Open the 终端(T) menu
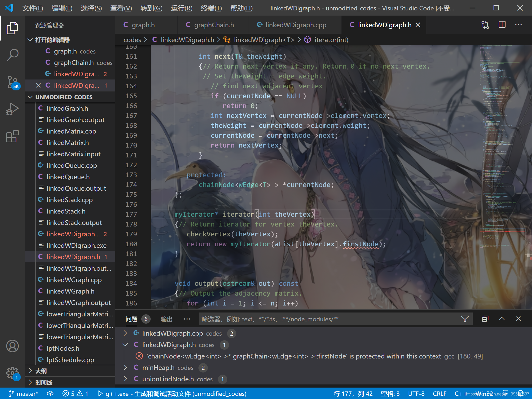The image size is (532, 399). coord(211,8)
